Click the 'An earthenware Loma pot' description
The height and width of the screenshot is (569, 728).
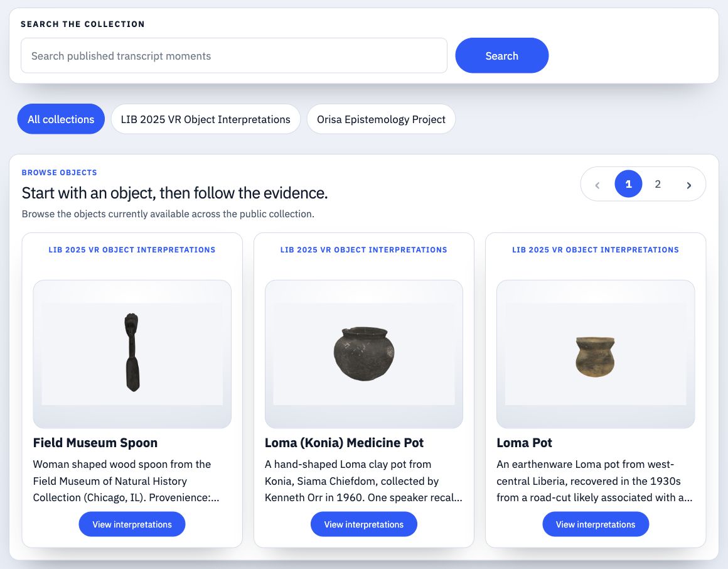[x=594, y=480]
